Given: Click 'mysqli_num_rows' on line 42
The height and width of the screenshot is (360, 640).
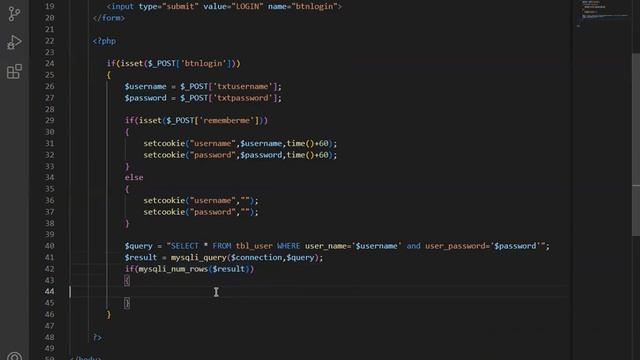Looking at the screenshot, I should (x=173, y=269).
